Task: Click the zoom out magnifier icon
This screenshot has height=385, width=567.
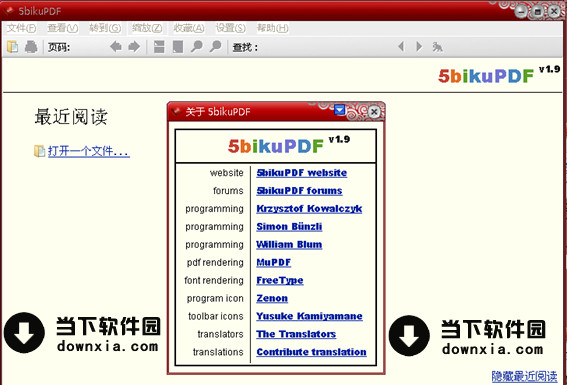Action: 196,47
